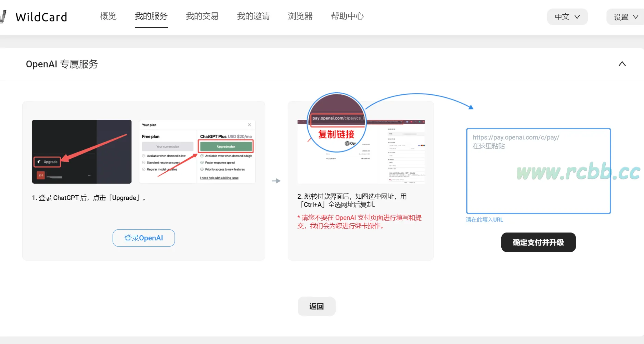Go to the 概览 tab
The width and height of the screenshot is (644, 344).
pos(108,16)
